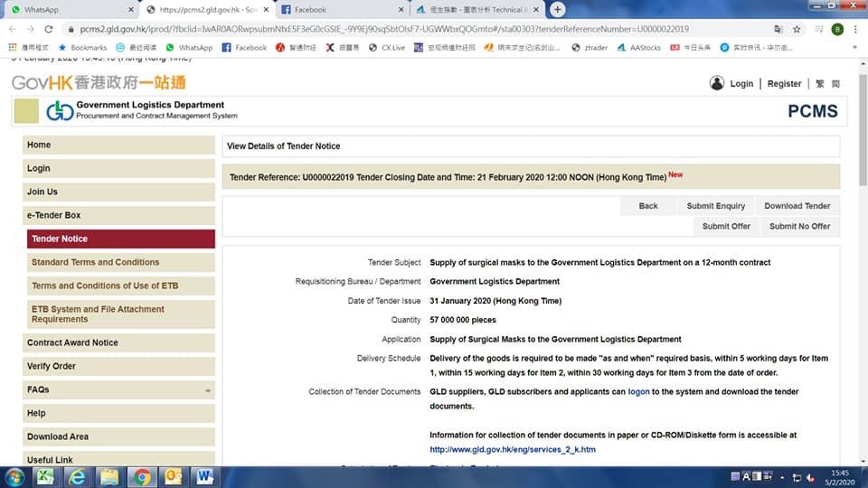This screenshot has width=868, height=488.
Task: Click the browser Forward arrow icon
Action: point(31,29)
